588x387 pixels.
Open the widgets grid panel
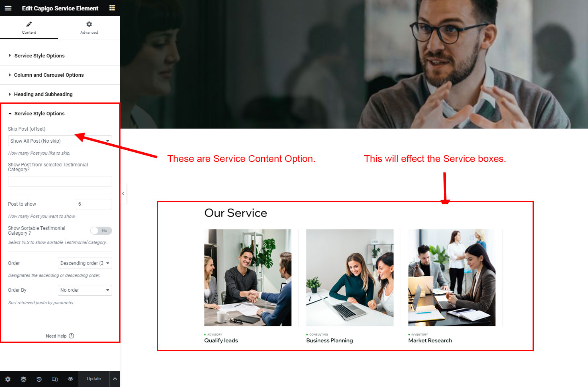click(112, 8)
